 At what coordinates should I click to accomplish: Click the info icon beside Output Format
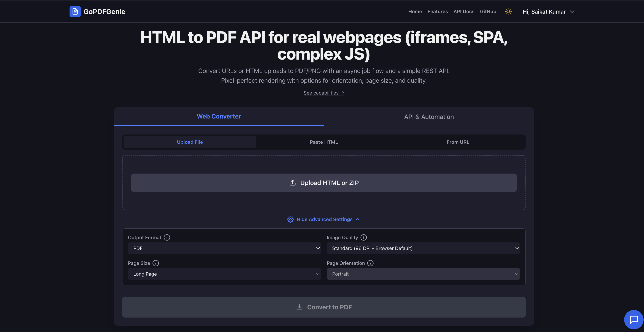pyautogui.click(x=167, y=237)
